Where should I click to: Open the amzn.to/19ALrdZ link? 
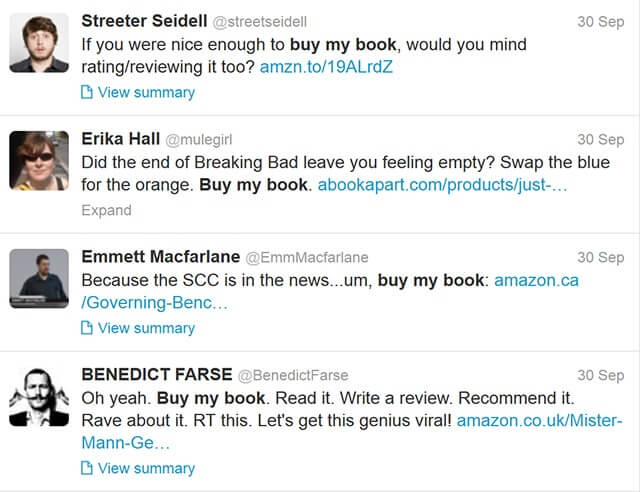coord(326,67)
